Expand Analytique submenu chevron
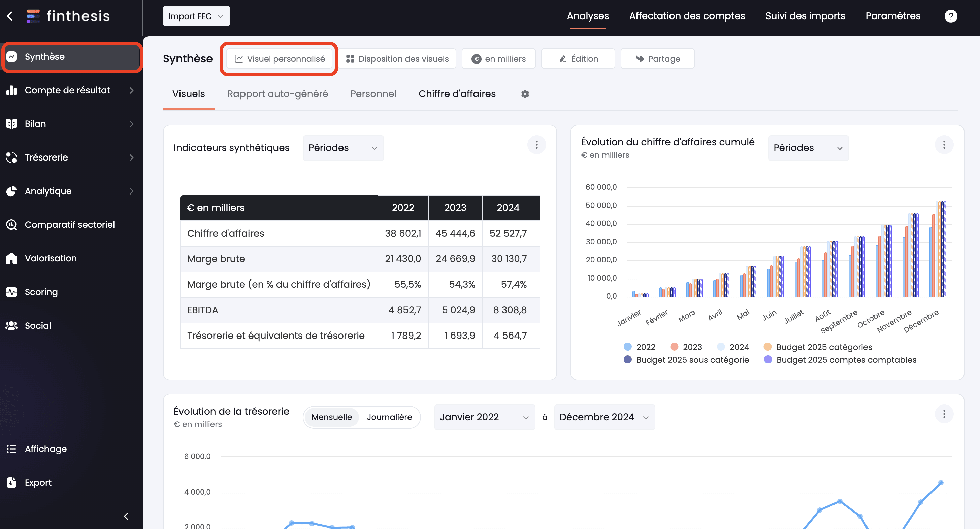The width and height of the screenshot is (980, 529). 131,191
